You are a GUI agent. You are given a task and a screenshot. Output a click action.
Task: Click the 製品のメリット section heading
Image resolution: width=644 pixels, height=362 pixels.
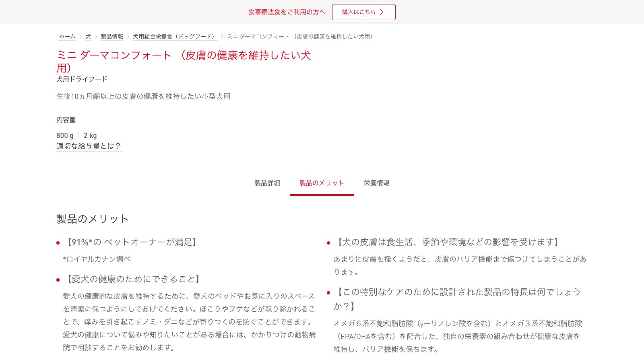click(93, 219)
